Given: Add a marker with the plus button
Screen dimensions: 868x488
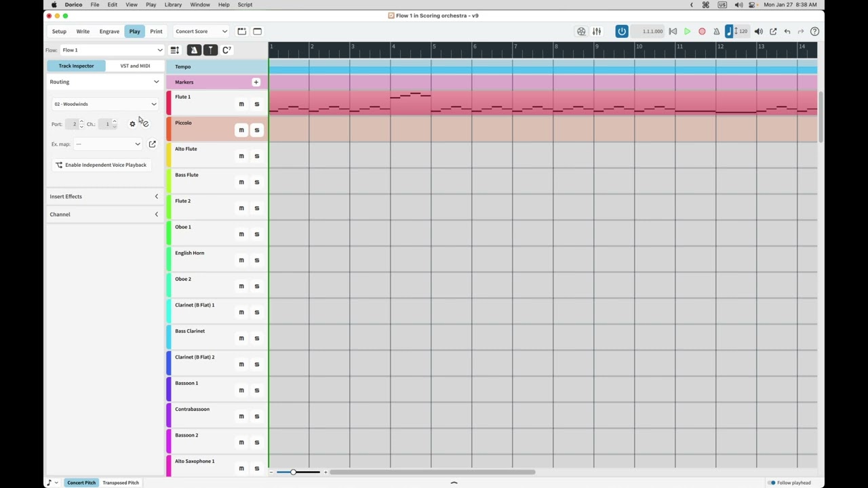Looking at the screenshot, I should 256,82.
